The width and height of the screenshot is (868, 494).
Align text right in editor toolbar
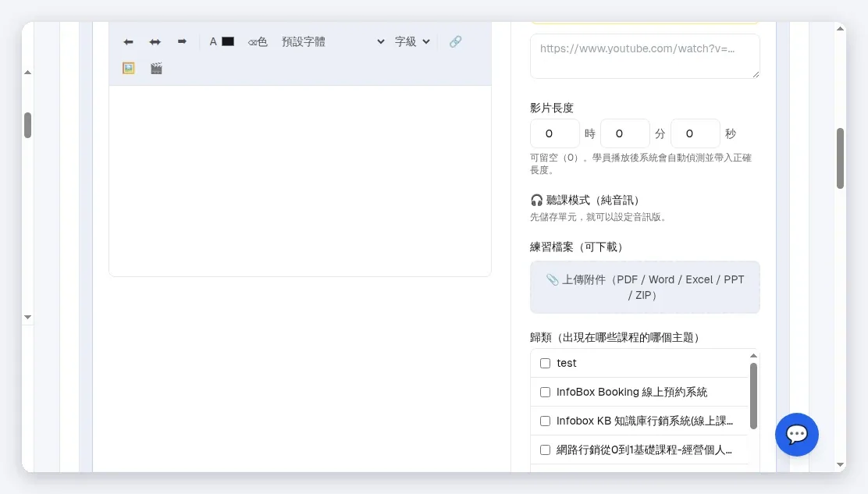pos(182,42)
